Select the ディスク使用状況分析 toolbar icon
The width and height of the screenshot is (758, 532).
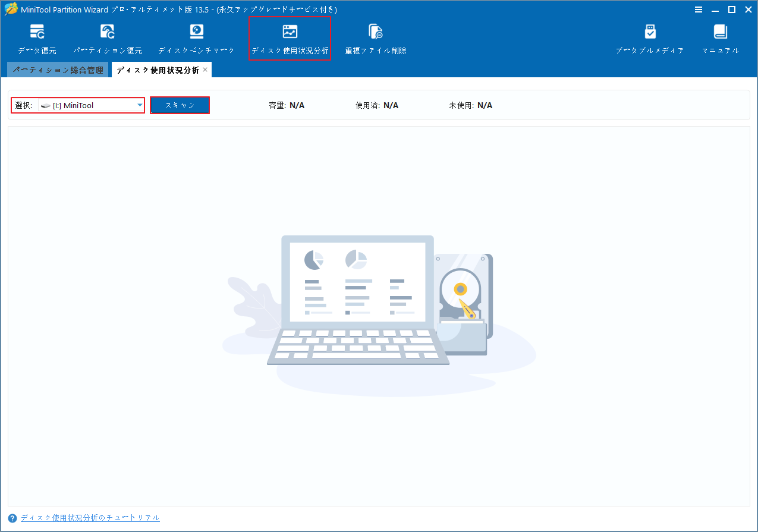pos(290,39)
